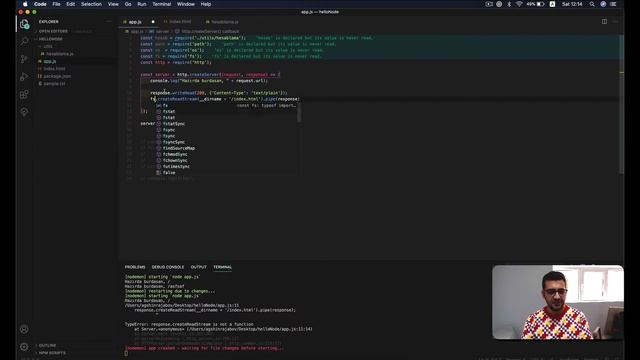Viewport: 640px width, 360px height.
Task: Choose the 'futimesSync' autocomplete suggestion
Action: tap(226, 167)
